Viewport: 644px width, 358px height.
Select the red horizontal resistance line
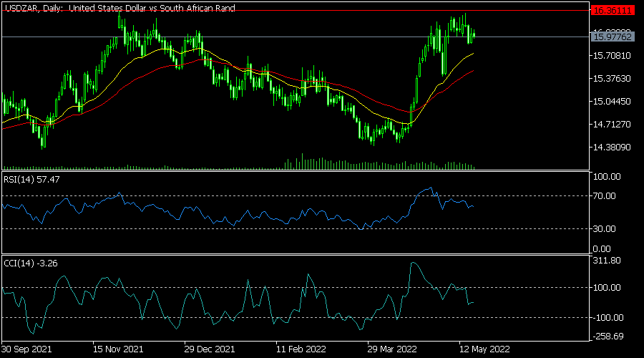286,11
